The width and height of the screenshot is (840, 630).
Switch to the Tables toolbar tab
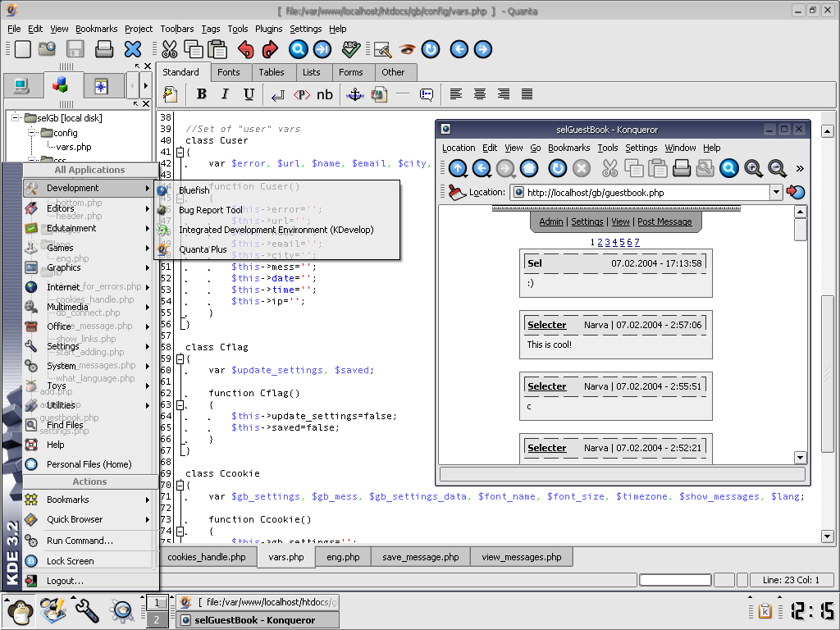pyautogui.click(x=271, y=72)
